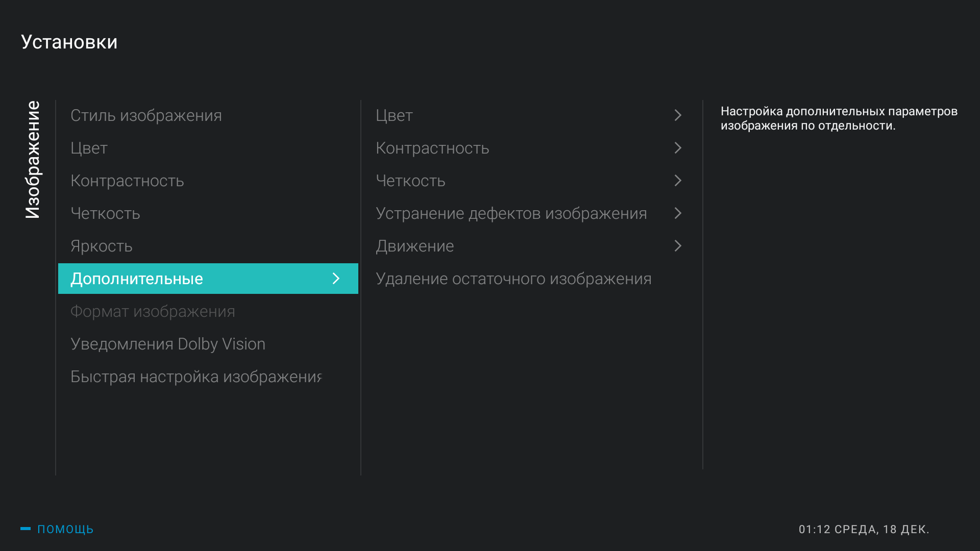Screen dimensions: 980x551
Task: Open Стиль изображения menu item
Action: tap(146, 116)
